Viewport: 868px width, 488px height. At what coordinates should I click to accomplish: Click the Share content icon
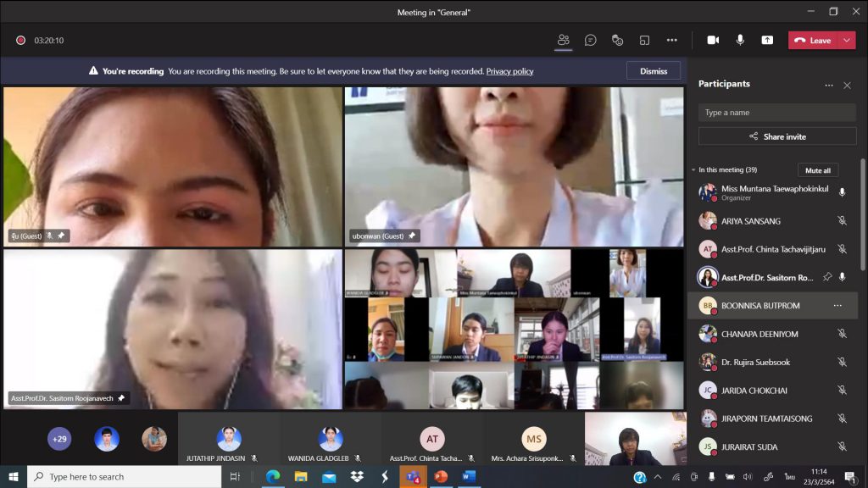767,40
